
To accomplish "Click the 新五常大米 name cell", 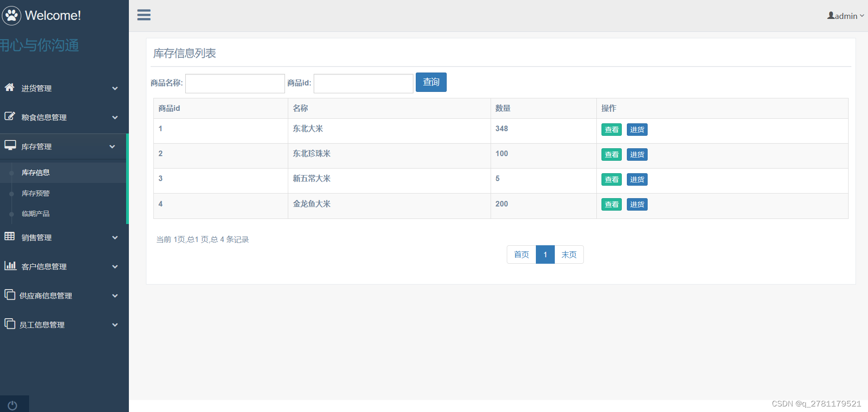I will tap(389, 181).
